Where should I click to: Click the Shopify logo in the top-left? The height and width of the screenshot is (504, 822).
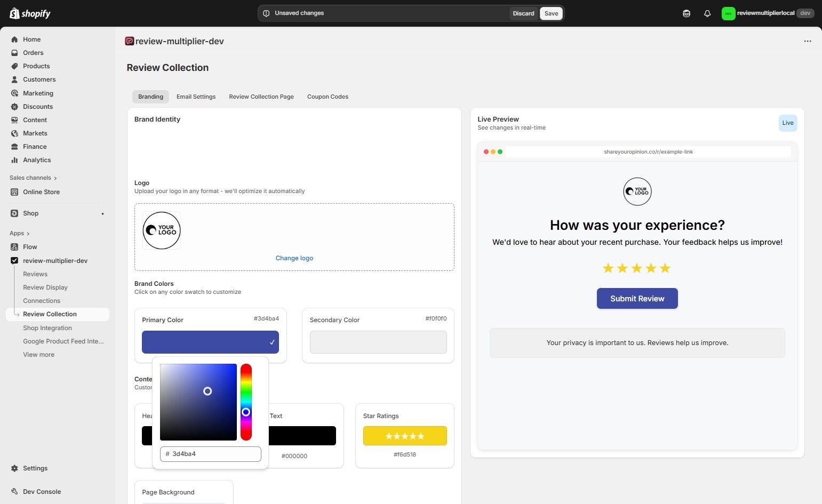coord(29,13)
